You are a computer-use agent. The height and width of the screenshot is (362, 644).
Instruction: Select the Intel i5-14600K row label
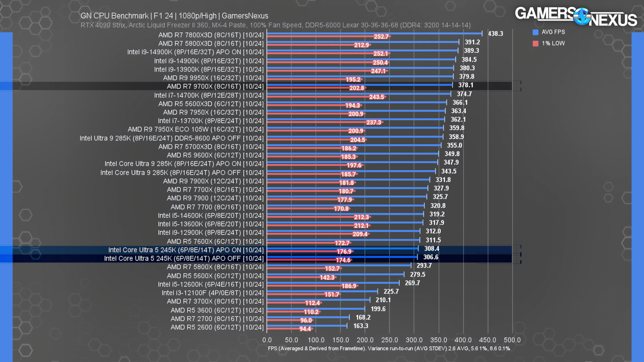pos(211,216)
